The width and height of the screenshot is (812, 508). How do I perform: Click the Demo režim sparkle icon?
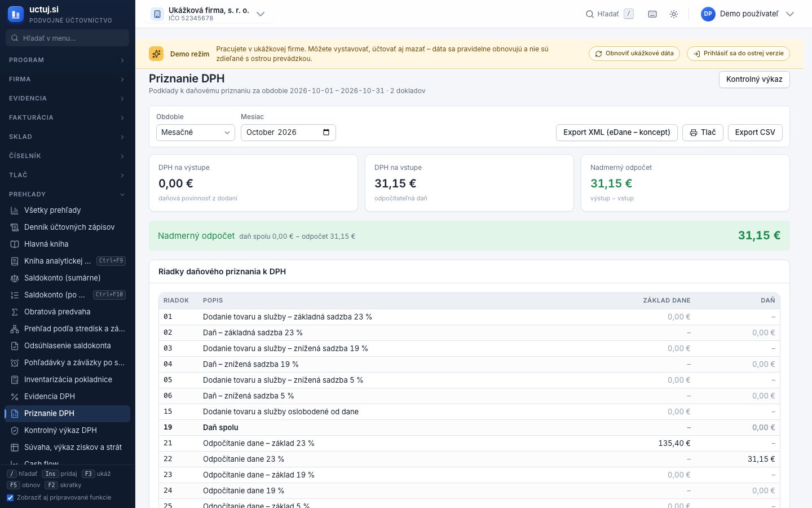156,54
